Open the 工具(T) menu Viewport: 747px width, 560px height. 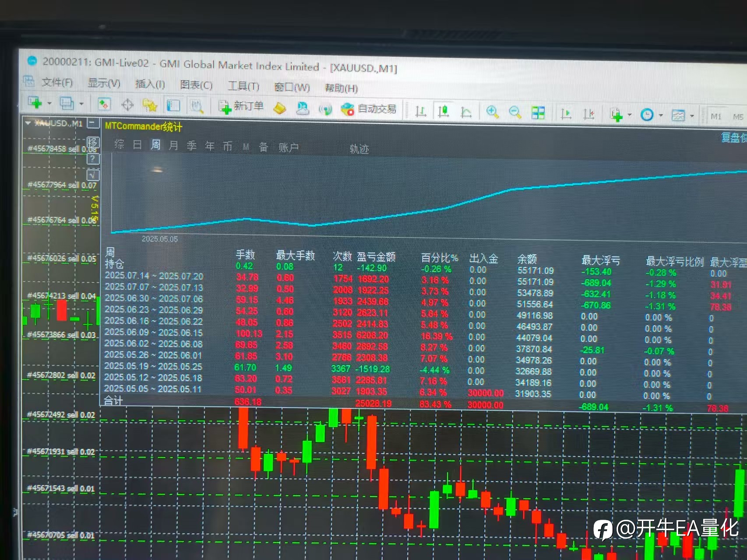pyautogui.click(x=243, y=86)
